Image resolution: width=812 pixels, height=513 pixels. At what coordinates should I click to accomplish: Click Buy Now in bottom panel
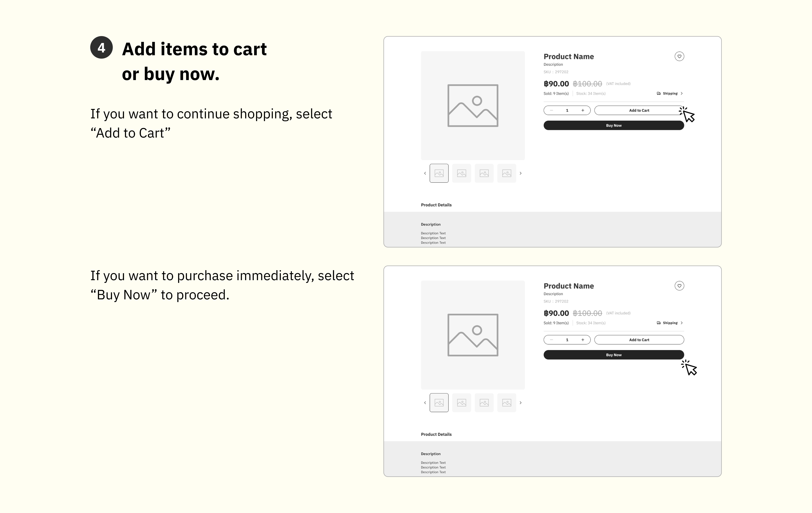click(x=614, y=355)
